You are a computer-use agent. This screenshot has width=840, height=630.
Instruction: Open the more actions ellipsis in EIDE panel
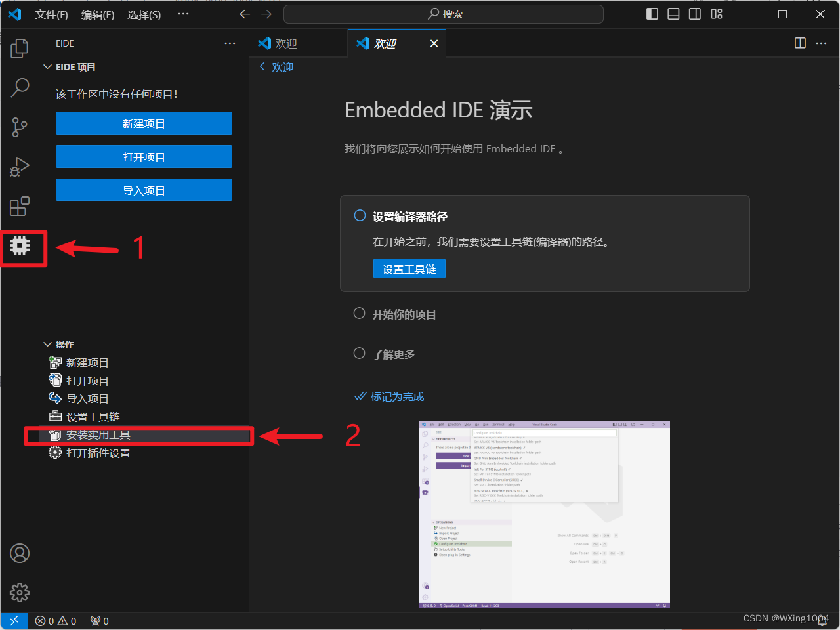pyautogui.click(x=229, y=43)
